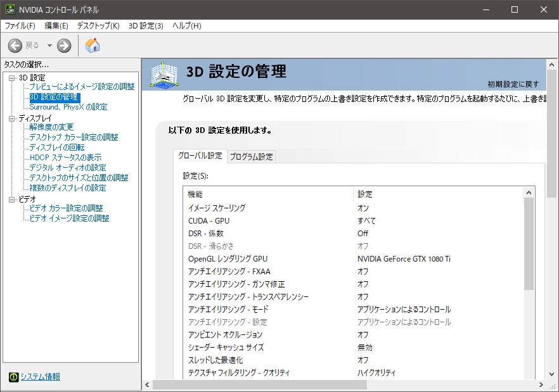The height and width of the screenshot is (392, 559).
Task: Select アンチエイリアシング - トランスペアレンシー row
Action: [x=353, y=297]
